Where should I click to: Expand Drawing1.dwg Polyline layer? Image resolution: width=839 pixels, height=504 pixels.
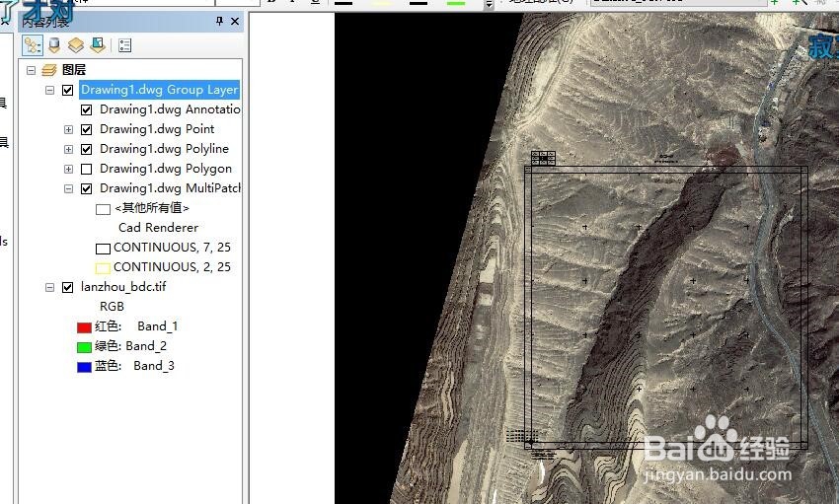click(x=68, y=149)
